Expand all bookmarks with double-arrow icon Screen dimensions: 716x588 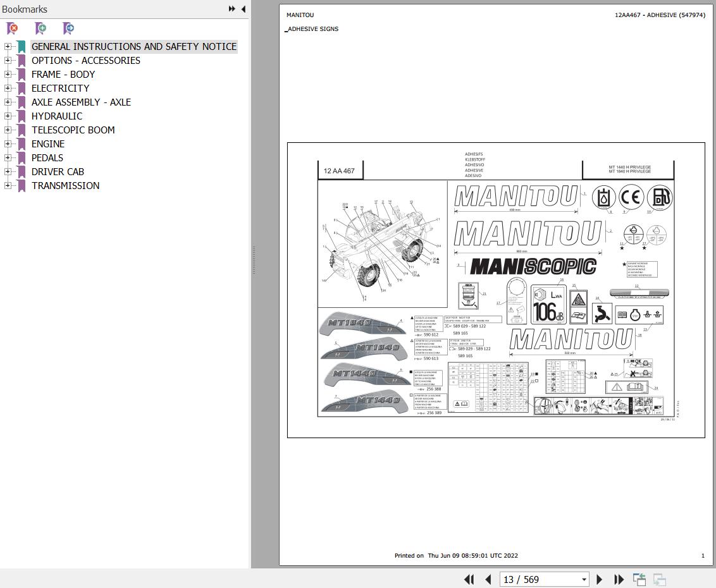[x=232, y=9]
